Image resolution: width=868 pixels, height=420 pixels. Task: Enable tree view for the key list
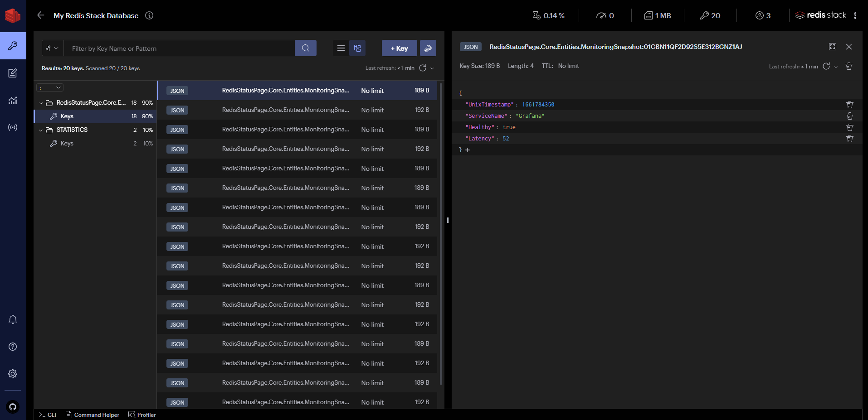click(x=357, y=48)
